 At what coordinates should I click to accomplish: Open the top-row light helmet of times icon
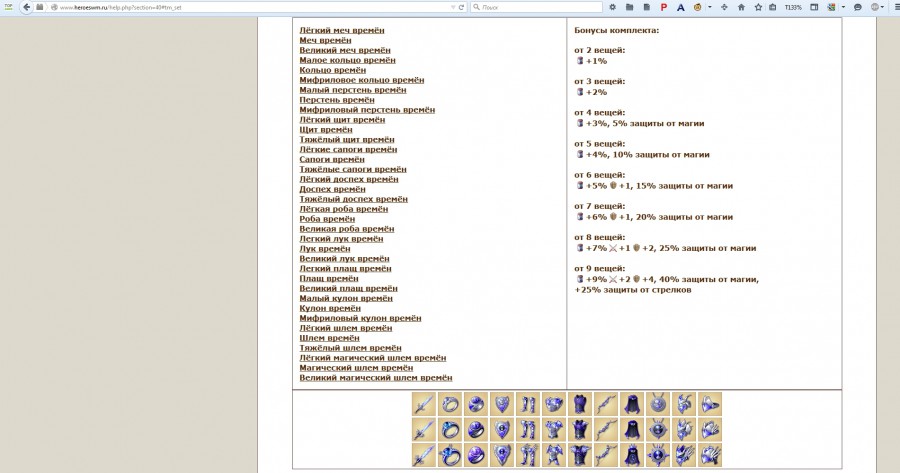684,404
